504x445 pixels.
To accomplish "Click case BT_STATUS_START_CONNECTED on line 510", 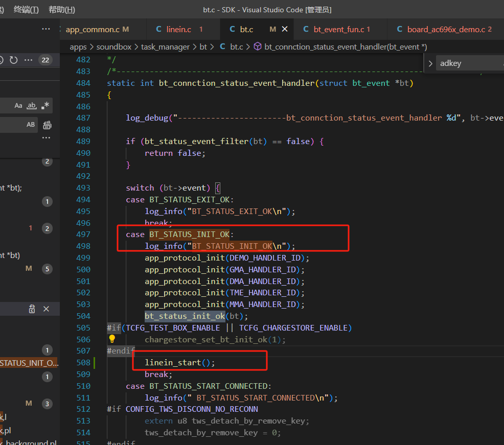I will 198,386.
